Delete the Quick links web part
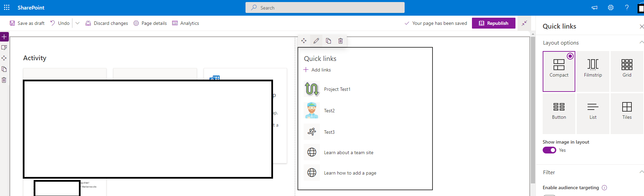Viewport: 644px width, 196px height. click(x=340, y=41)
